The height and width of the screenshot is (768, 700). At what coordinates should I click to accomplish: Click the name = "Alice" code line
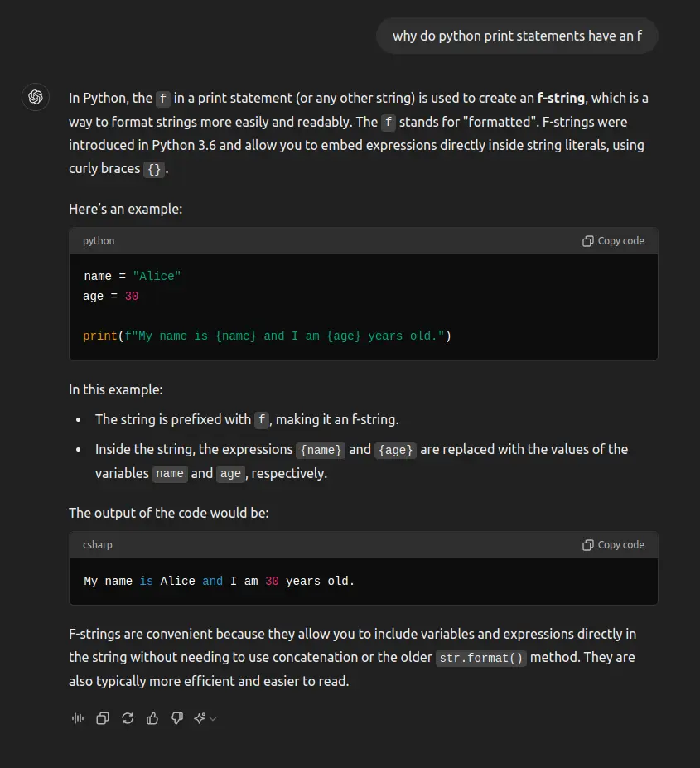pyautogui.click(x=133, y=276)
